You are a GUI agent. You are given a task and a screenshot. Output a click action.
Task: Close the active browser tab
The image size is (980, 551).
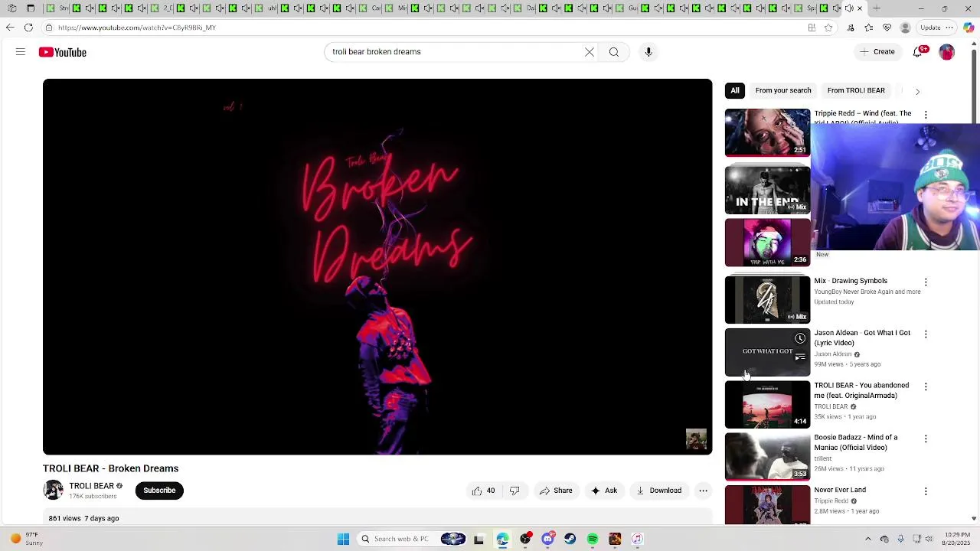tap(860, 8)
